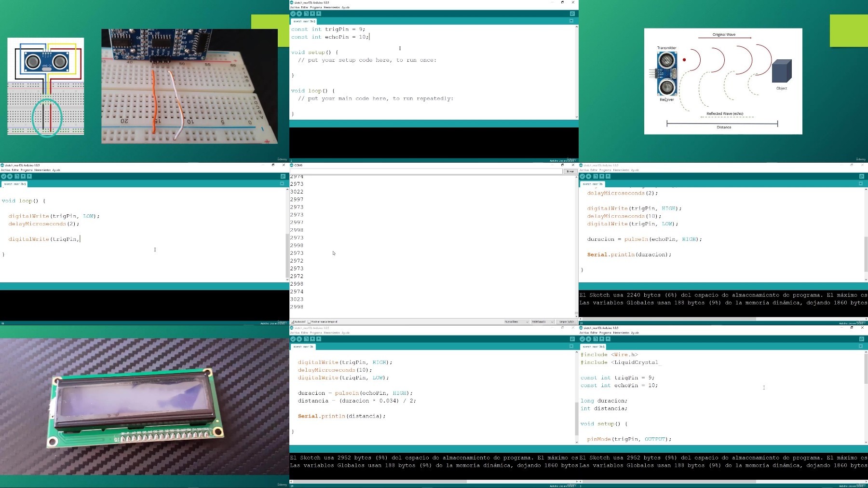The height and width of the screenshot is (488, 868).
Task: Expand tab options arrow in trigPin declarations window
Action: (571, 21)
